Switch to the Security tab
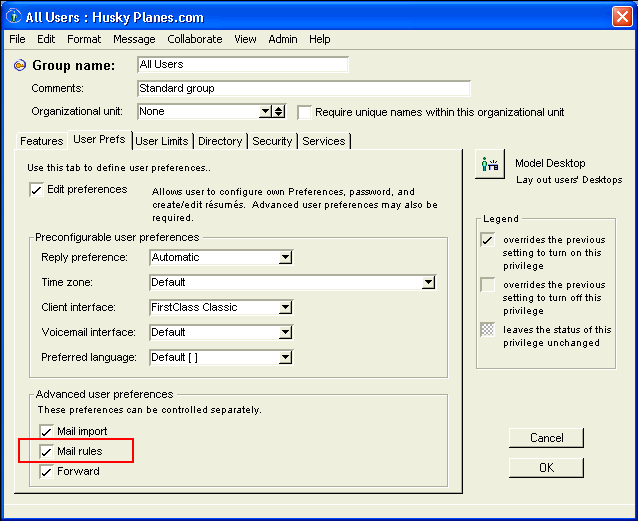Screen dimensions: 638x521 point(272,142)
